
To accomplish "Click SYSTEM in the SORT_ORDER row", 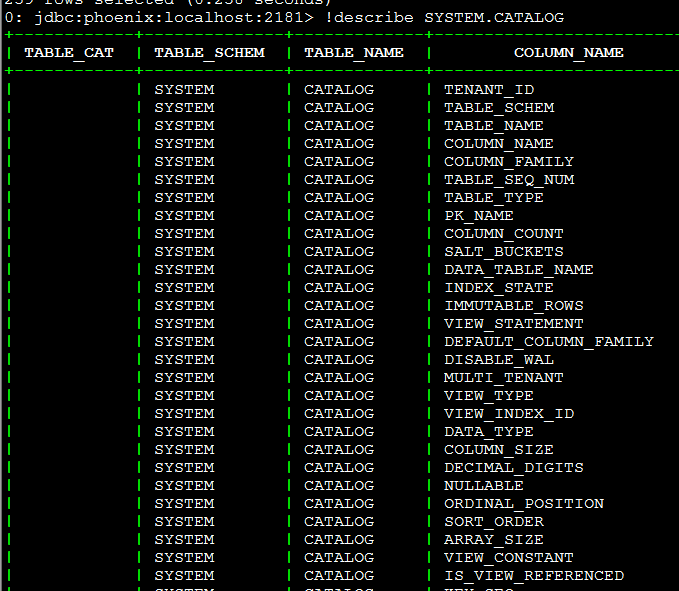I will (184, 522).
